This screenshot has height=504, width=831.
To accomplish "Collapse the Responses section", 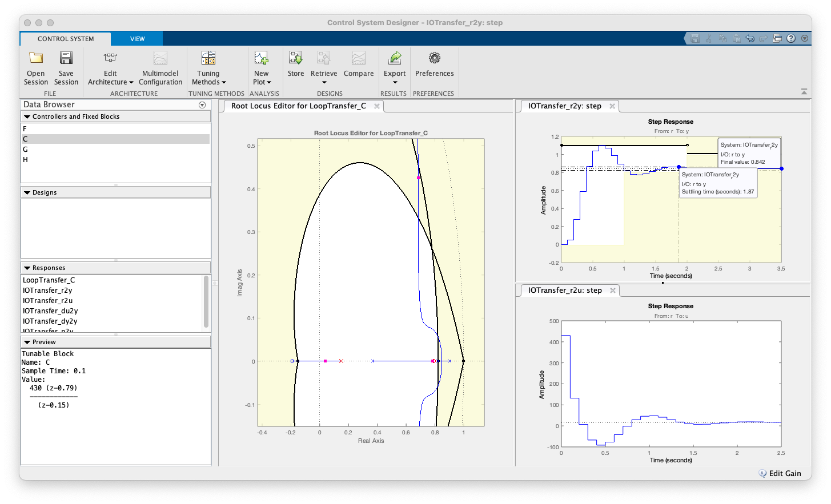I will [x=27, y=268].
